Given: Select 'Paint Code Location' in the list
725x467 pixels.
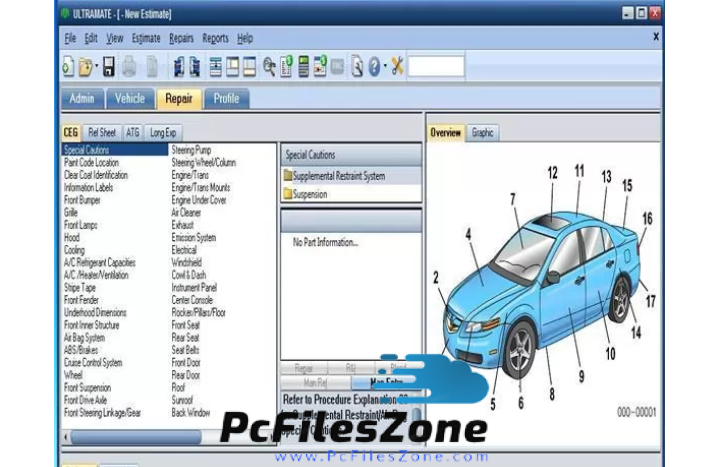Looking at the screenshot, I should click(92, 162).
